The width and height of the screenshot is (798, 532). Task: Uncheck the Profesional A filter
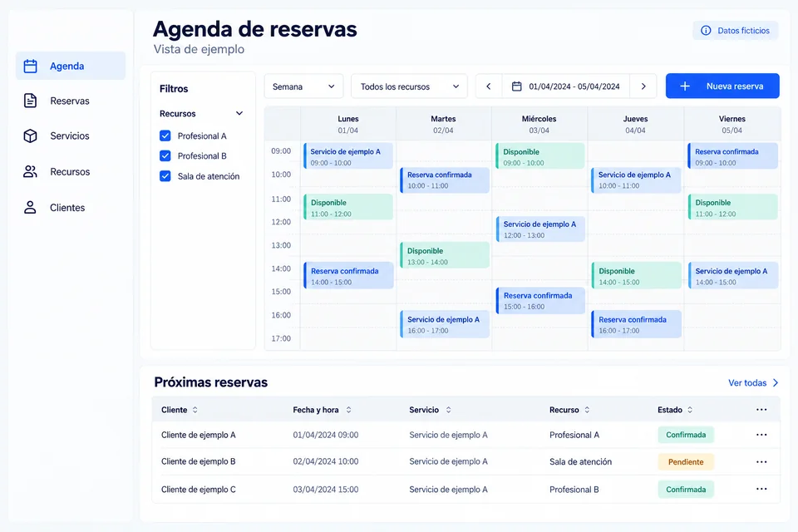coord(165,136)
